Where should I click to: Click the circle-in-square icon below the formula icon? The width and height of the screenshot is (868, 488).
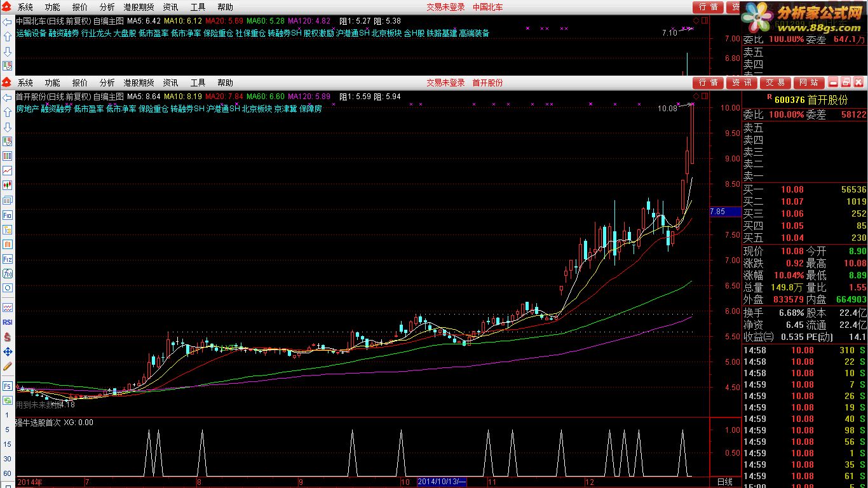click(x=8, y=288)
